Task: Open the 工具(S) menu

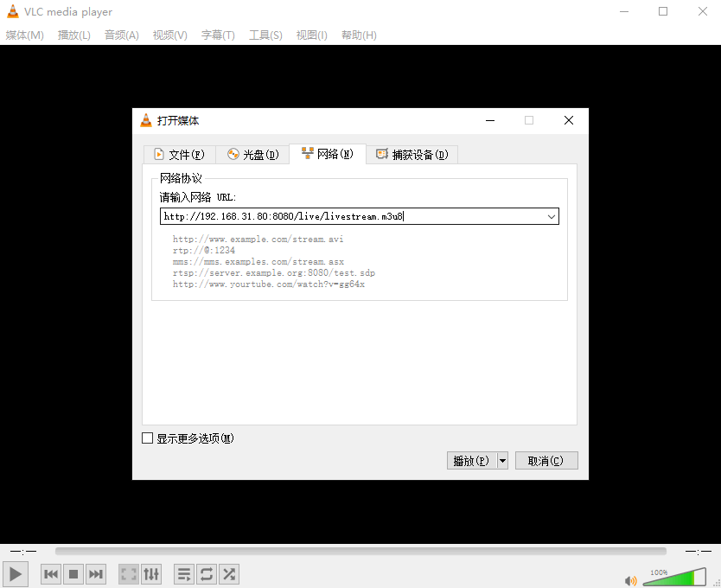Action: (265, 35)
